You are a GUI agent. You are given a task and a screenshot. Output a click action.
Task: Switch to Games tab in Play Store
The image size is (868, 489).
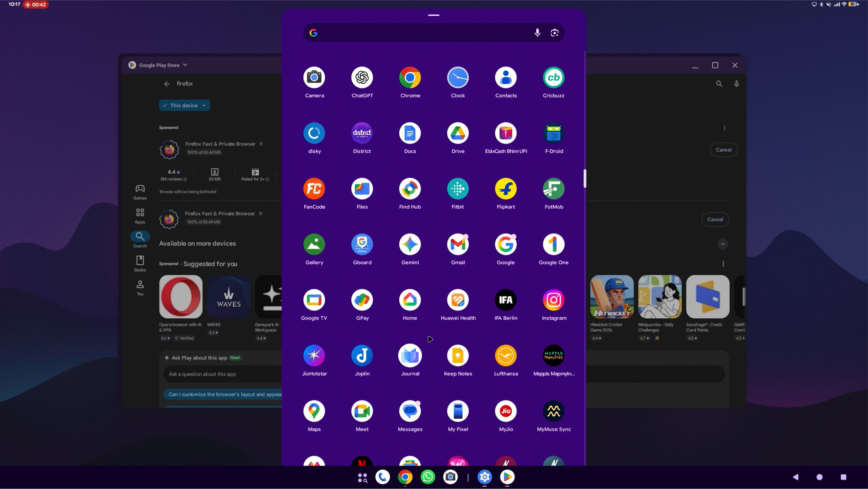tap(140, 192)
